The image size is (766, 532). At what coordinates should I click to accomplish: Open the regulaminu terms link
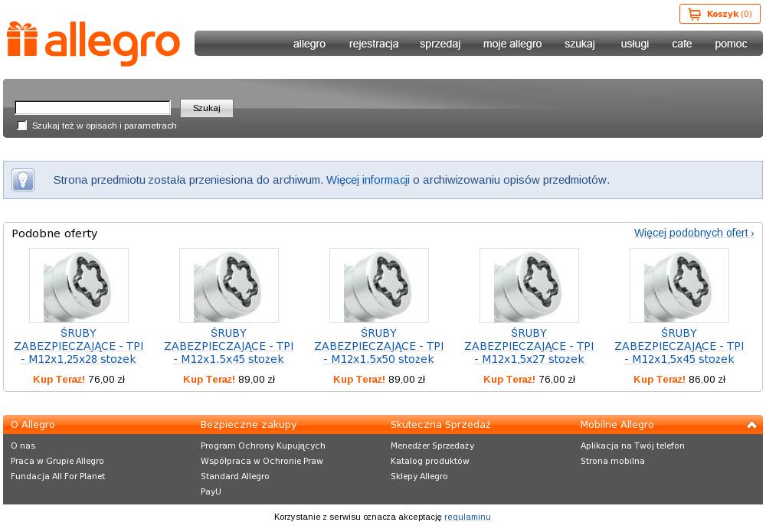[467, 517]
